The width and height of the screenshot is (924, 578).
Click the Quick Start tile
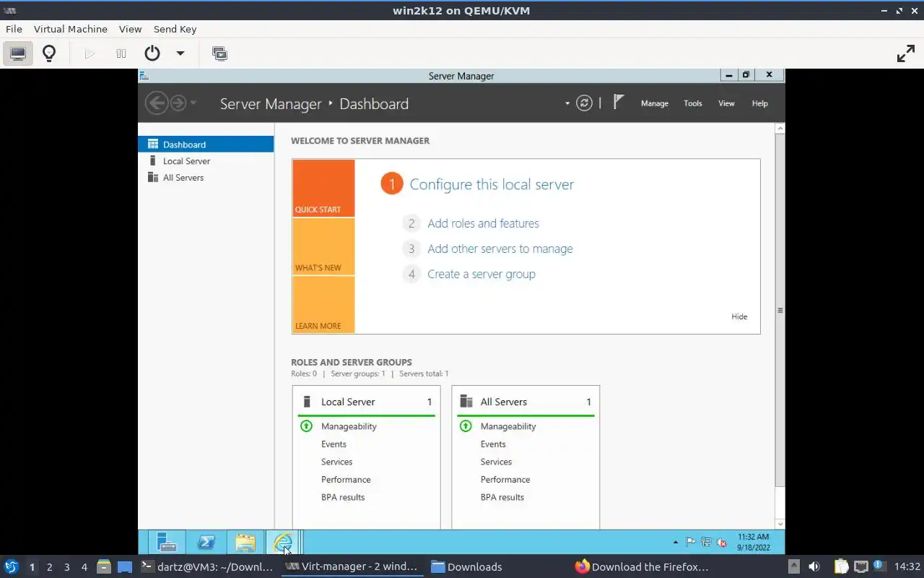pyautogui.click(x=323, y=188)
